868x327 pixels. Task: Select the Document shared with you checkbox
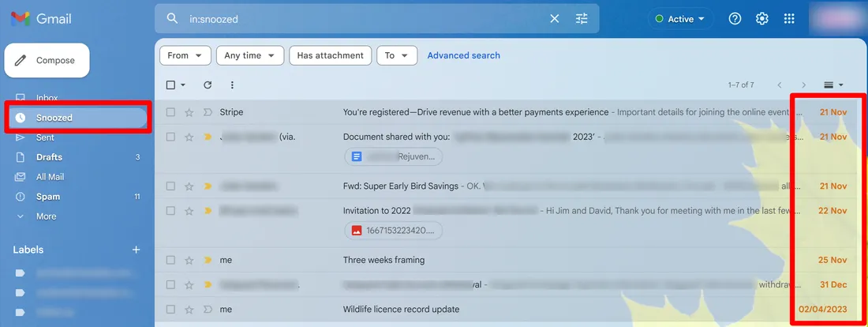(170, 137)
